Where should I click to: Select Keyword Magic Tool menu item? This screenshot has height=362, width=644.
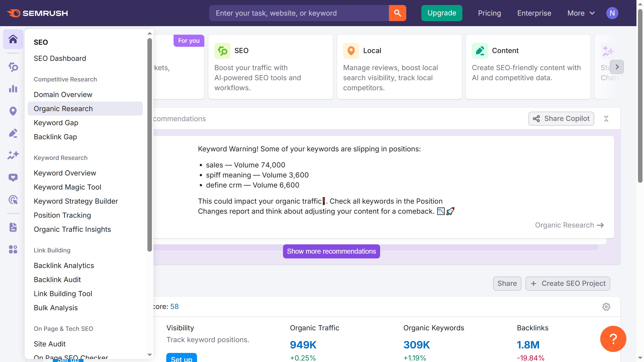[67, 187]
